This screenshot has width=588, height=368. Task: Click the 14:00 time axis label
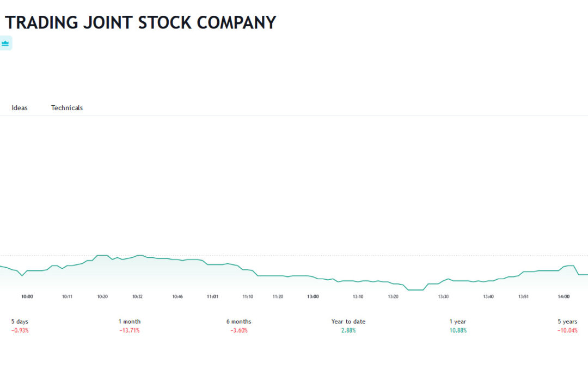[563, 297]
